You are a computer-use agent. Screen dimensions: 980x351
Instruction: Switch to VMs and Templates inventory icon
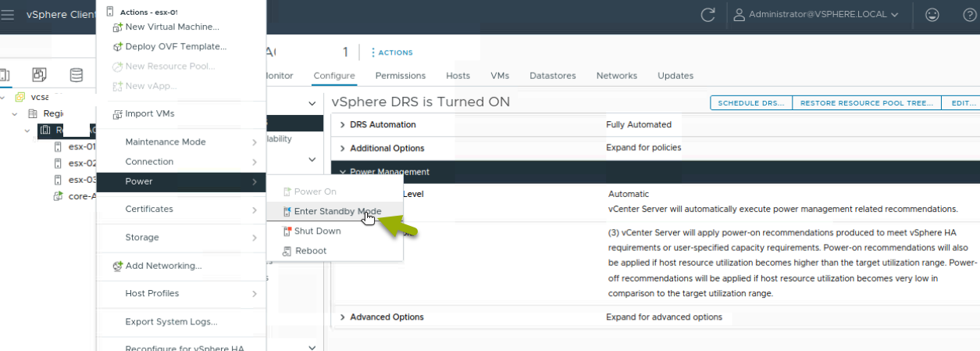point(39,75)
